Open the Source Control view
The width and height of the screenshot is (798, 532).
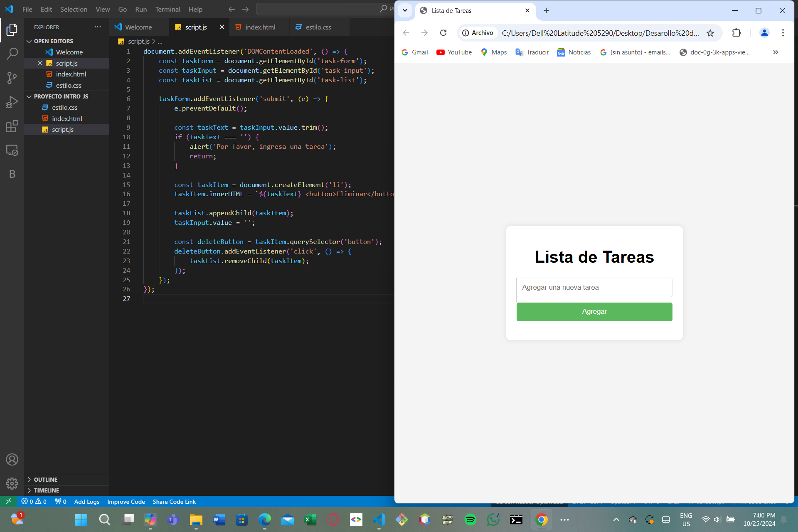(12, 78)
